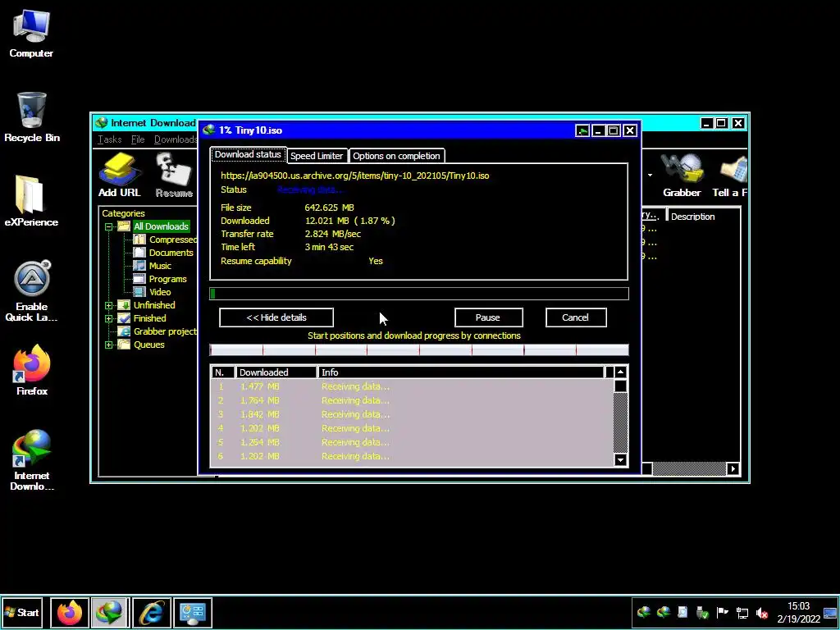Click the muted volume tray icon
This screenshot has height=630, width=840.
coord(762,613)
